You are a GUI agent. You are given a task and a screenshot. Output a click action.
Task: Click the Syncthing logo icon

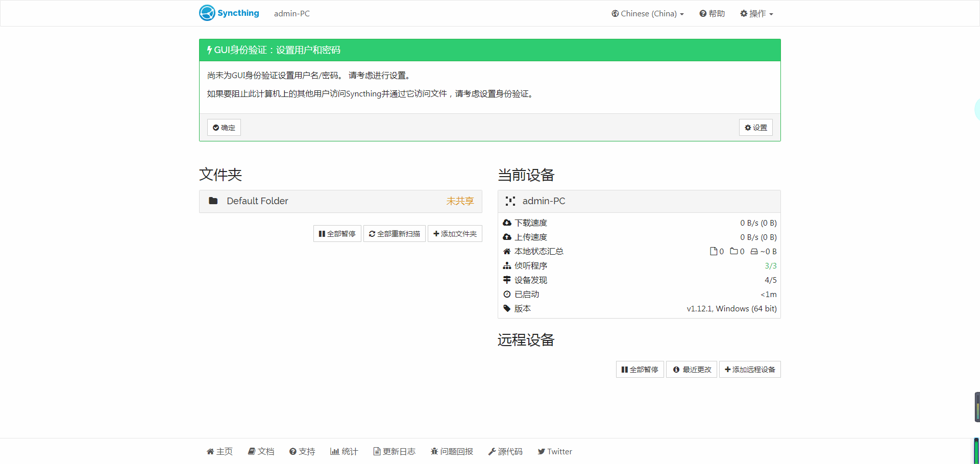(207, 13)
